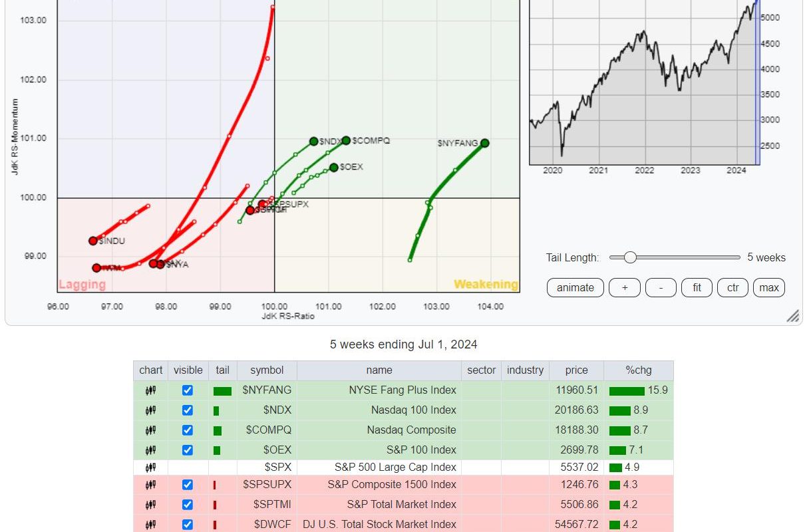This screenshot has height=532, width=809.
Task: Open the chart icon for the $SPSUPX row
Action: coord(151,485)
